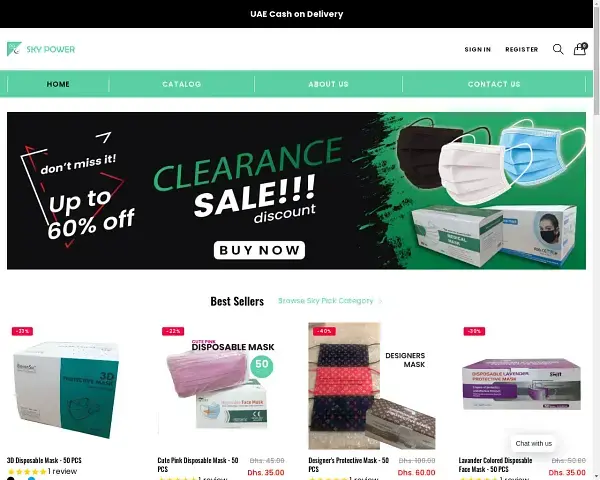This screenshot has width=600, height=480.
Task: Click the Sky Power logo
Action: pyautogui.click(x=41, y=49)
